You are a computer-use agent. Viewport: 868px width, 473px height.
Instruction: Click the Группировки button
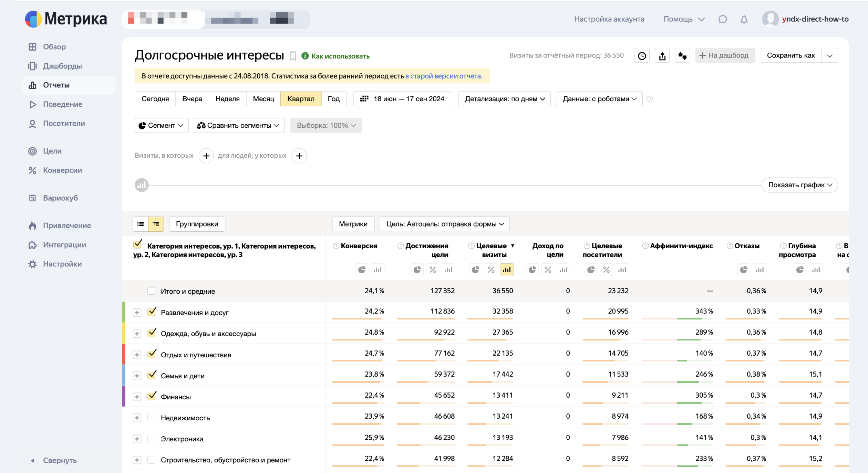197,224
